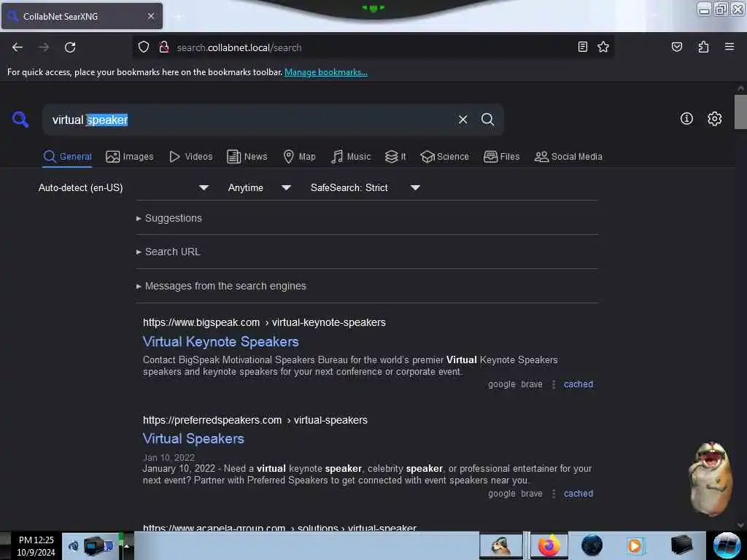The width and height of the screenshot is (747, 560).
Task: Open the dog icon application in taskbar
Action: (500, 545)
